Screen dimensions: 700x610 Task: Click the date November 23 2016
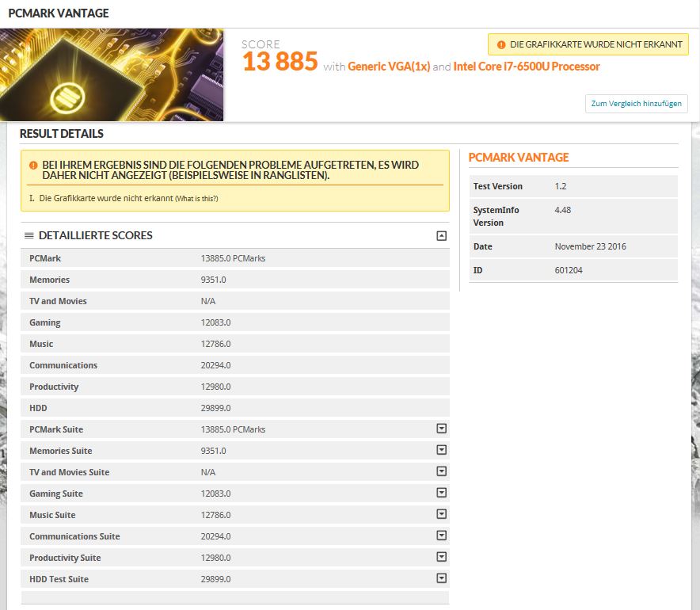pos(590,246)
